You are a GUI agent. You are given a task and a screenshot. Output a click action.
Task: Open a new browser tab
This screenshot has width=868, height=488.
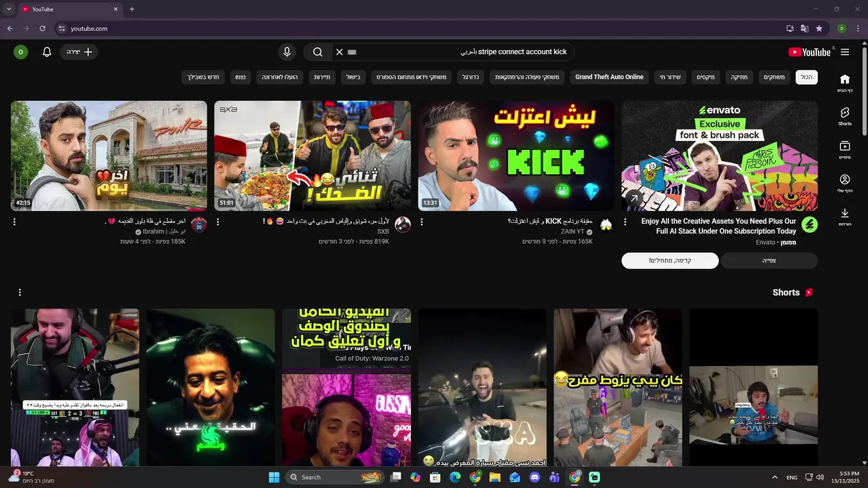(132, 9)
